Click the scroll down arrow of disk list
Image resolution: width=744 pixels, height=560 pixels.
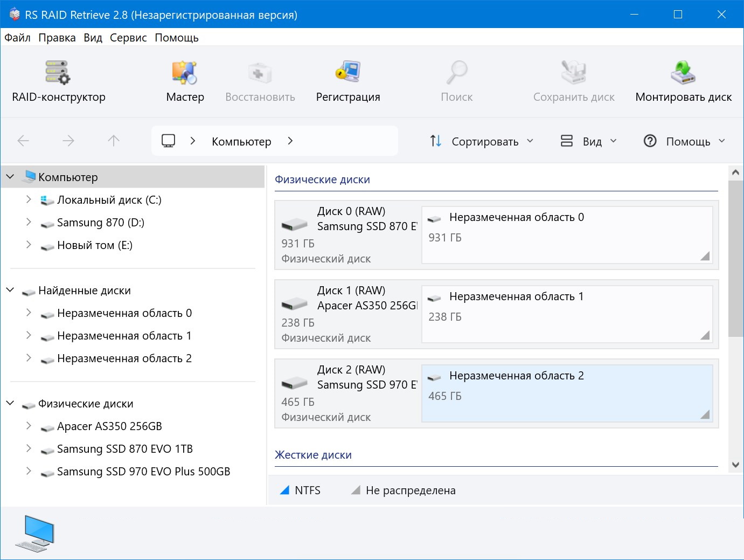coord(735,465)
